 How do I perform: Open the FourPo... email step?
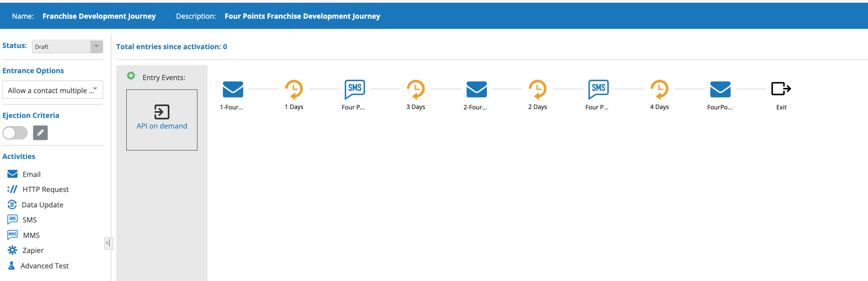point(720,89)
